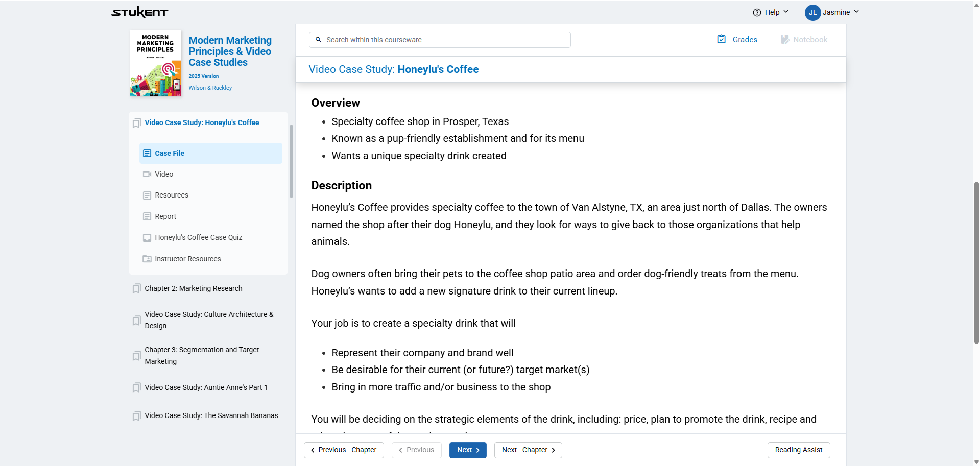Open the Help menu
This screenshot has height=466, width=980.
(771, 12)
